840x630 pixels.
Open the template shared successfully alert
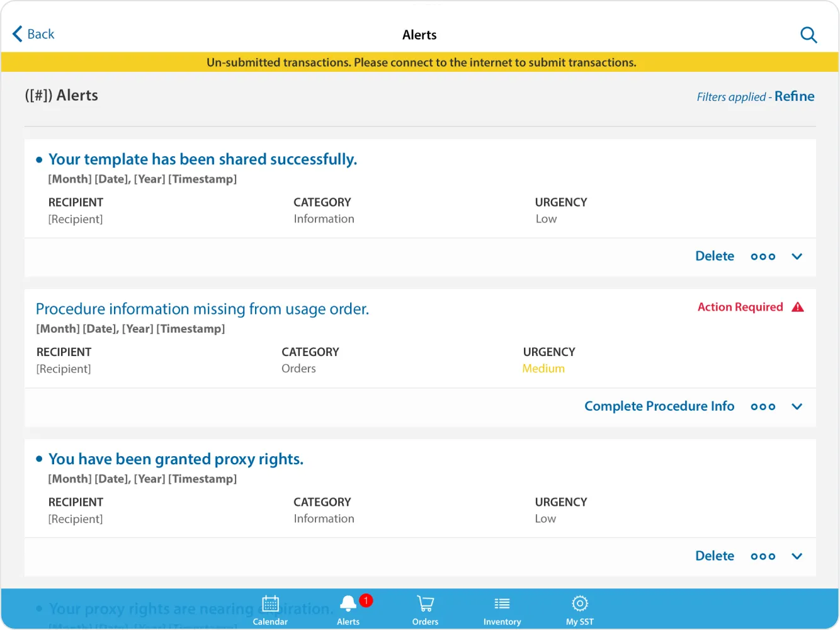pyautogui.click(x=203, y=159)
